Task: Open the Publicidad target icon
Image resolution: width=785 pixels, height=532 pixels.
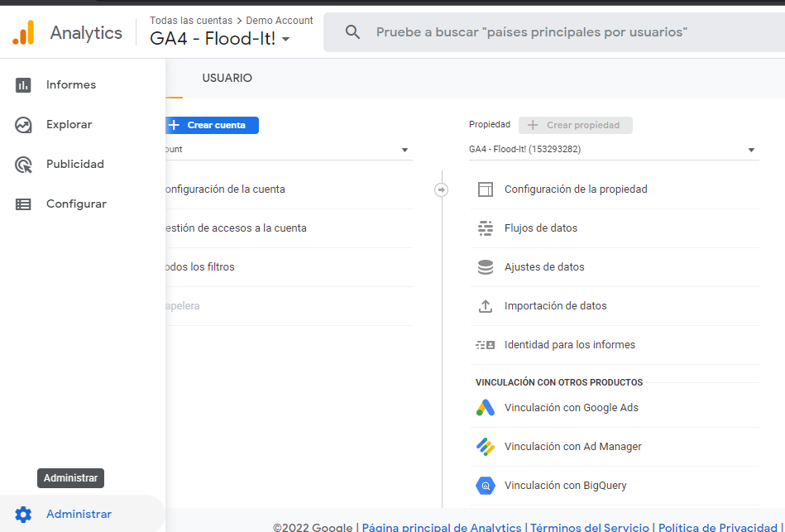Action: [23, 165]
